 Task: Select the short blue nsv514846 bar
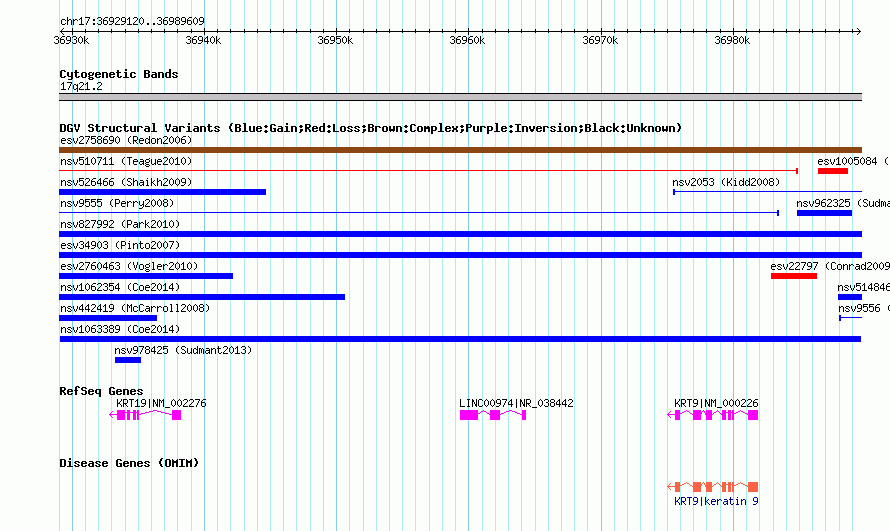[x=850, y=297]
